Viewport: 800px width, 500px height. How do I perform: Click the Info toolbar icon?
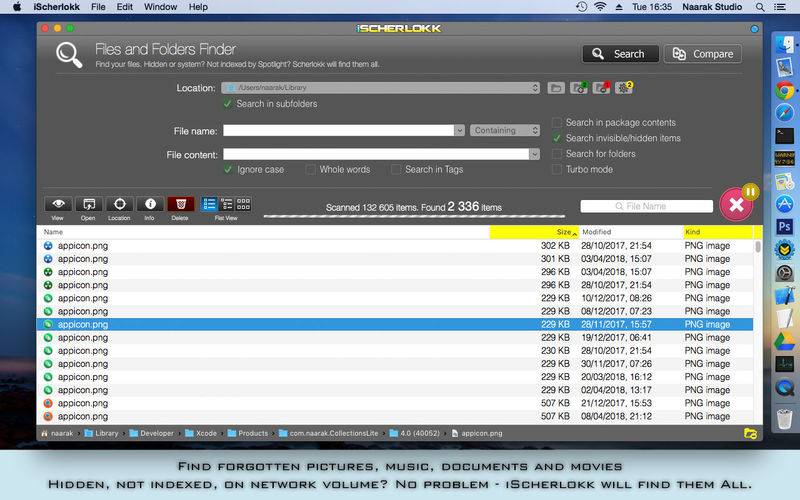[x=150, y=204]
